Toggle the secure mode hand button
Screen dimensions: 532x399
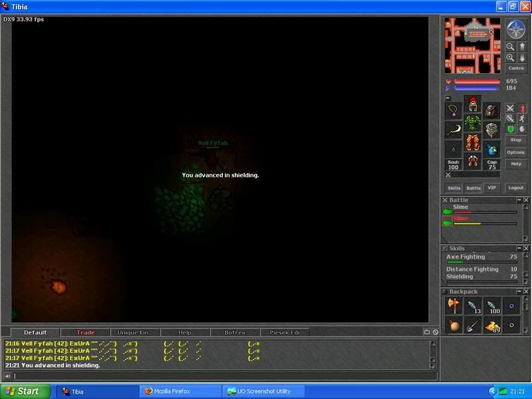pos(522,129)
